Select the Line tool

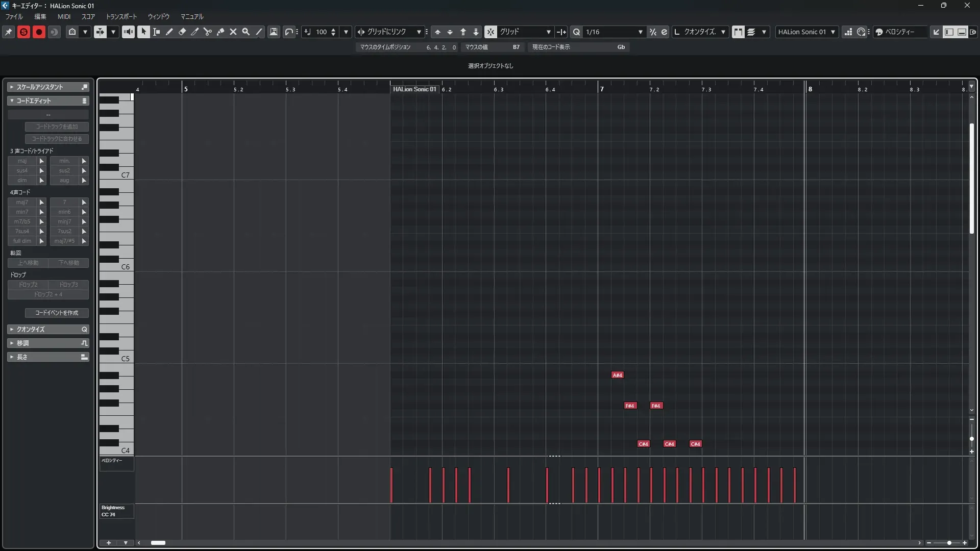[259, 32]
